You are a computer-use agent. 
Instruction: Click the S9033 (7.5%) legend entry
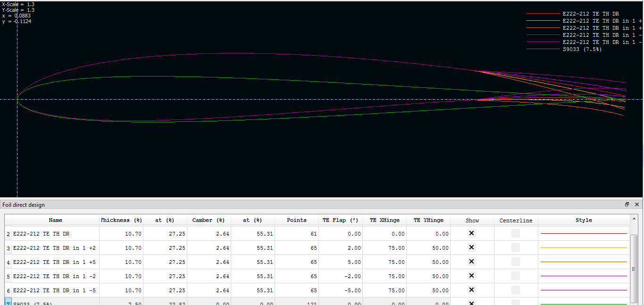582,49
